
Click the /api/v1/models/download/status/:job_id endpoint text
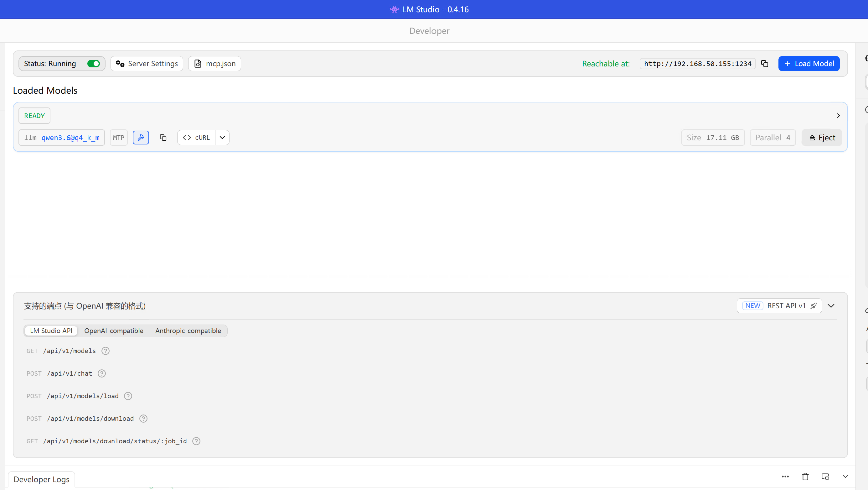tap(115, 441)
